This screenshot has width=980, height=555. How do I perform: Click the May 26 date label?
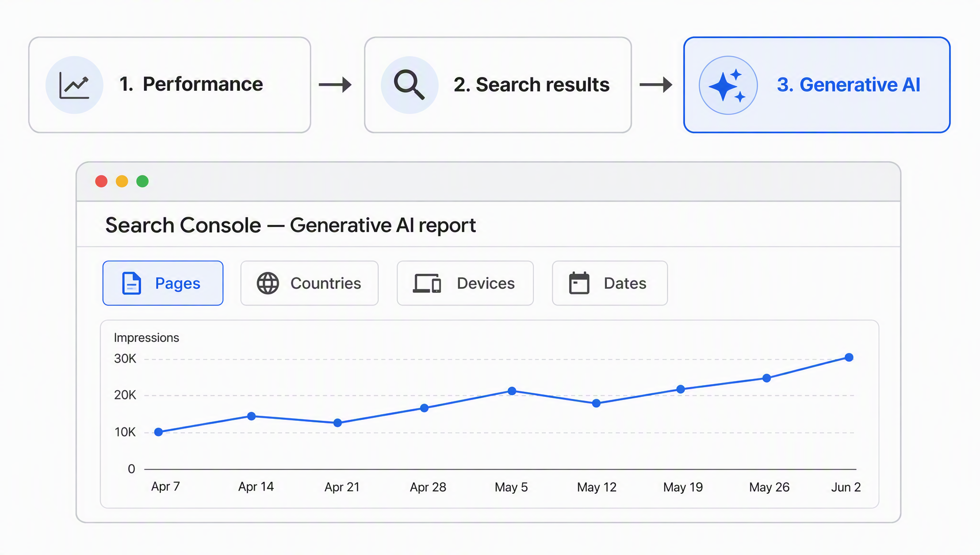pos(769,487)
